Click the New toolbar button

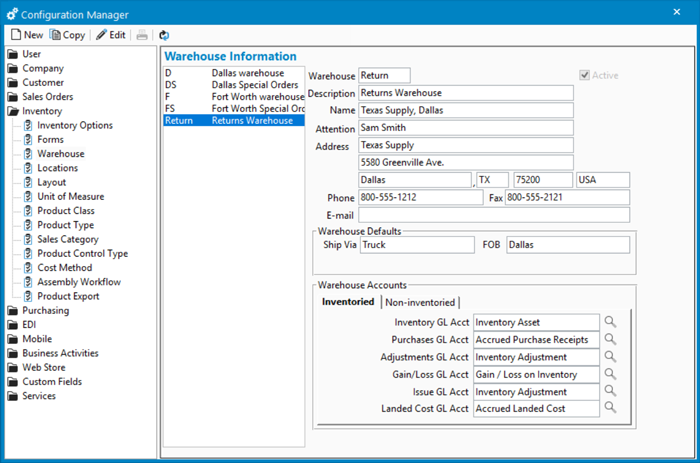point(27,35)
